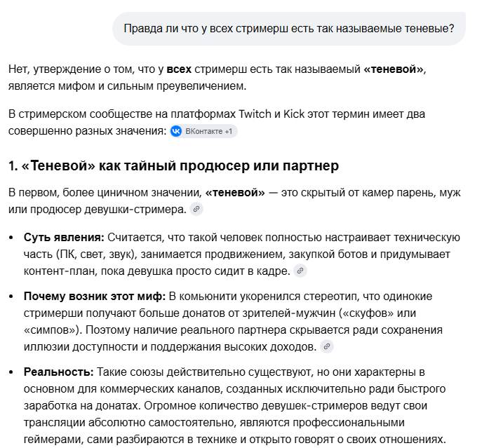Click the bold label «Почему возник этот миф:»
496x448 pixels.
click(95, 297)
